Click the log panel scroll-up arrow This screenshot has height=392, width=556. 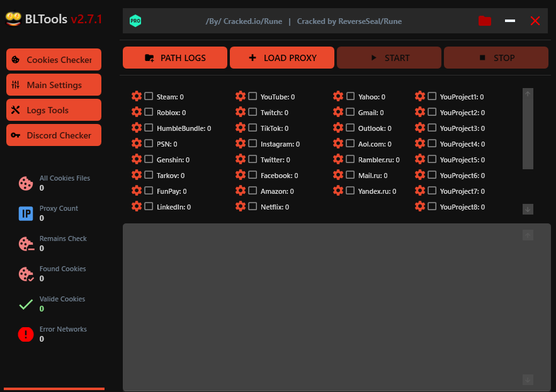(x=528, y=235)
